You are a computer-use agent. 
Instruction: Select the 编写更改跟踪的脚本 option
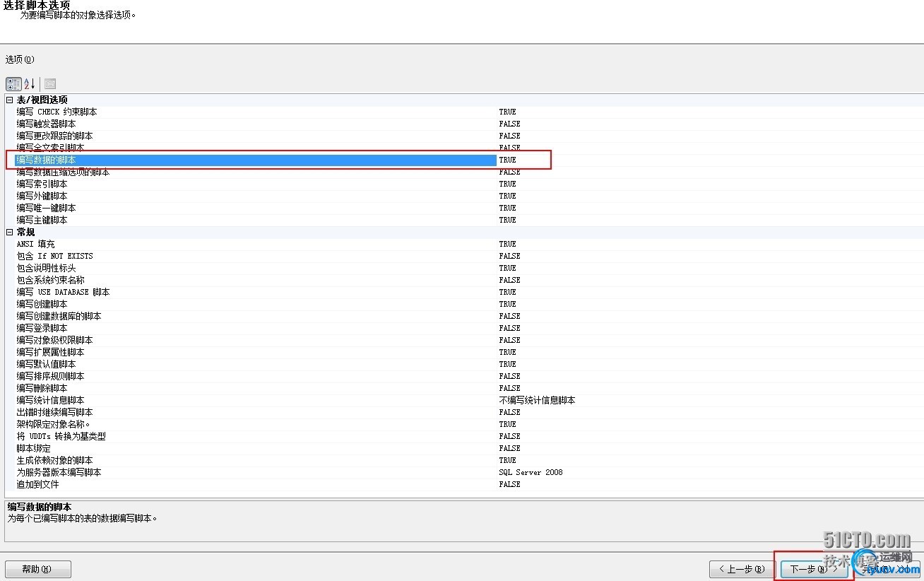pos(55,136)
